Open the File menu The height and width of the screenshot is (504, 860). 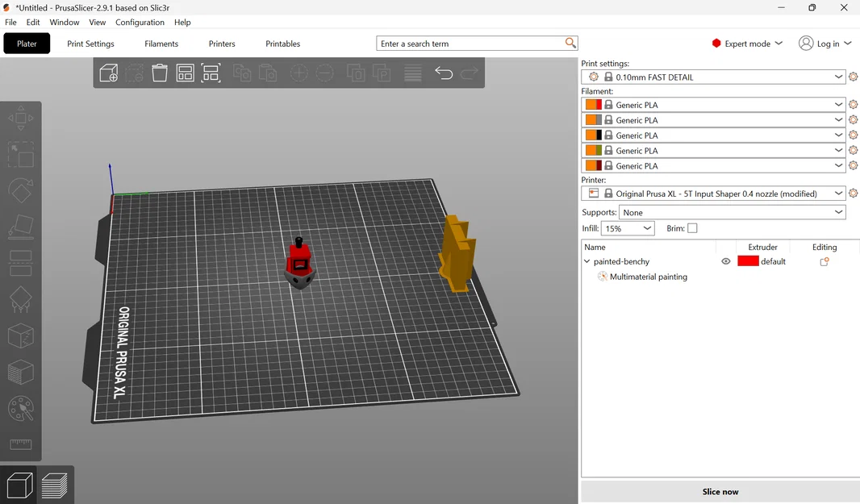(11, 22)
